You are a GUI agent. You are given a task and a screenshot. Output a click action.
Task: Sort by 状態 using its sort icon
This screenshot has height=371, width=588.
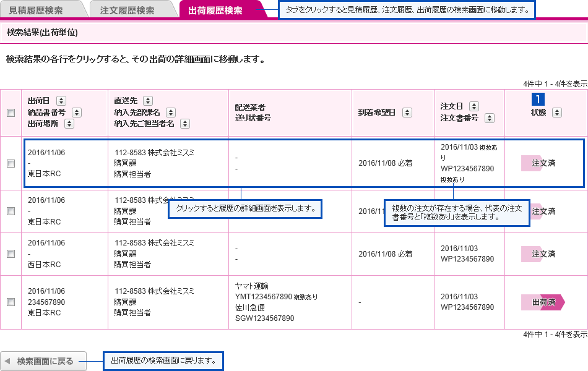click(x=556, y=112)
